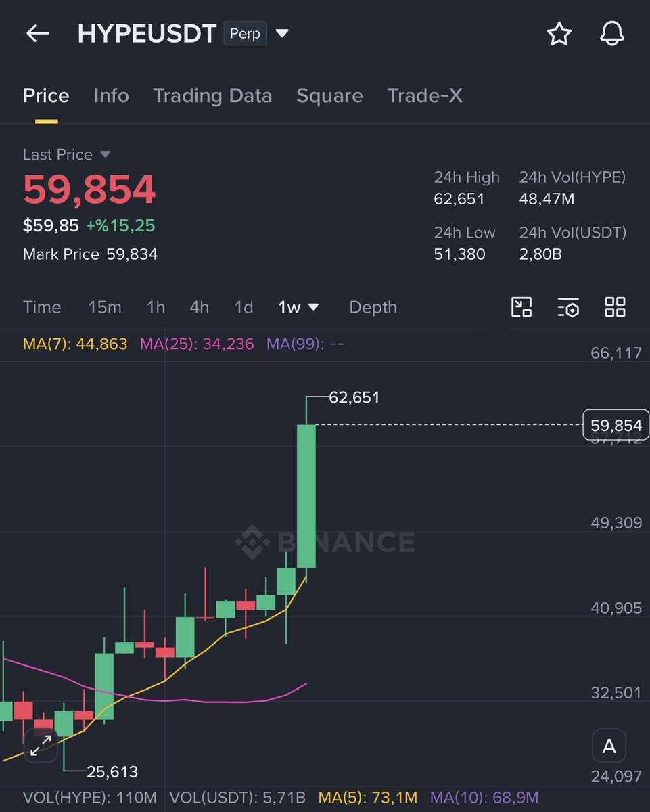Viewport: 650px width, 812px height.
Task: Tap the MA(25): 34,236 indicator label
Action: coord(197,344)
